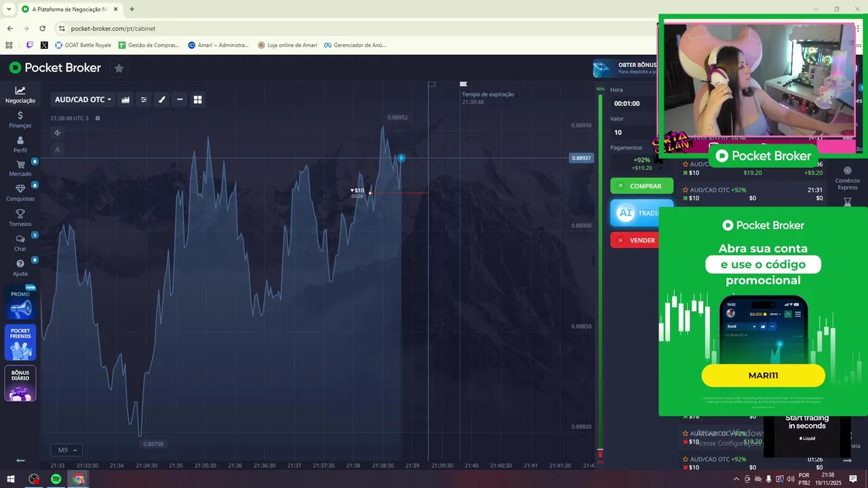Open Comércio Express panel icon
Screen dimensions: 868x488
tap(848, 178)
